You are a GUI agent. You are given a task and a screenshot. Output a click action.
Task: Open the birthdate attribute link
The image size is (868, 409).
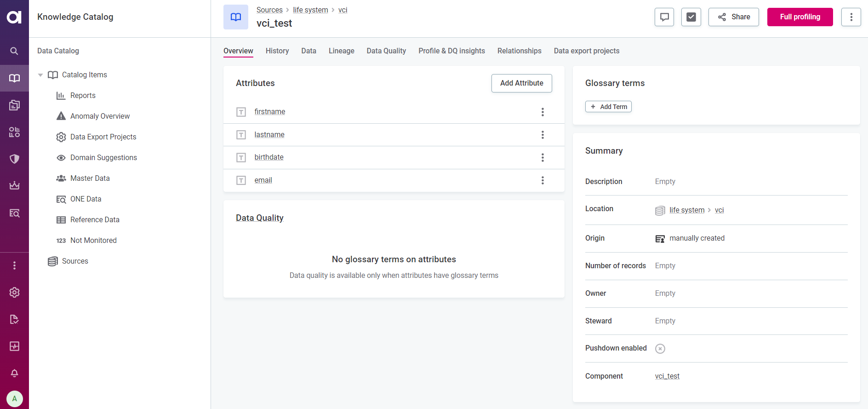pyautogui.click(x=269, y=157)
